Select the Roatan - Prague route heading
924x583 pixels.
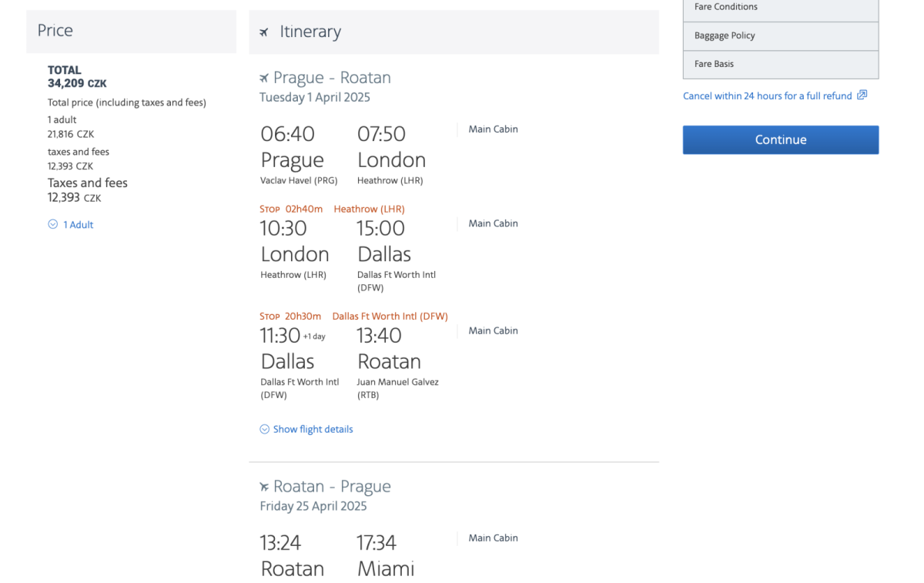coord(332,487)
